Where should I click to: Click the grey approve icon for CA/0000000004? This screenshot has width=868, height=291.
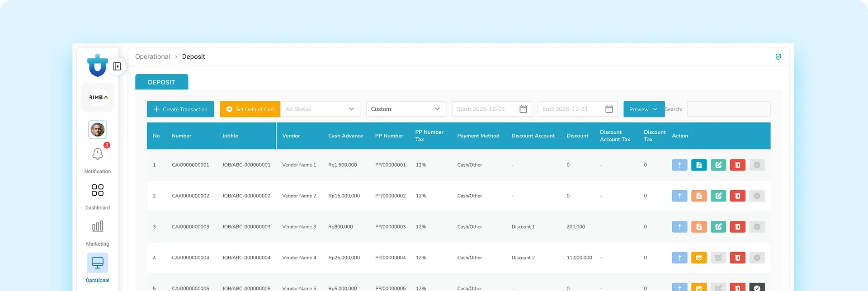[x=757, y=258]
